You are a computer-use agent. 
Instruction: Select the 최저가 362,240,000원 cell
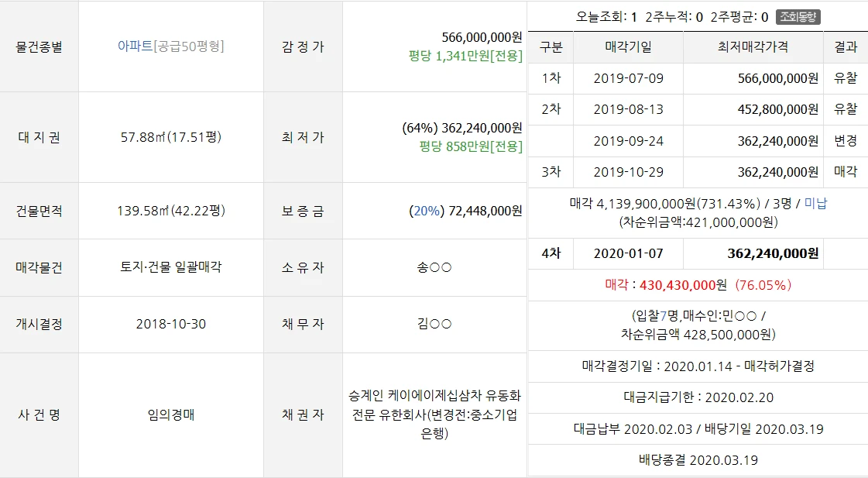pyautogui.click(x=434, y=137)
